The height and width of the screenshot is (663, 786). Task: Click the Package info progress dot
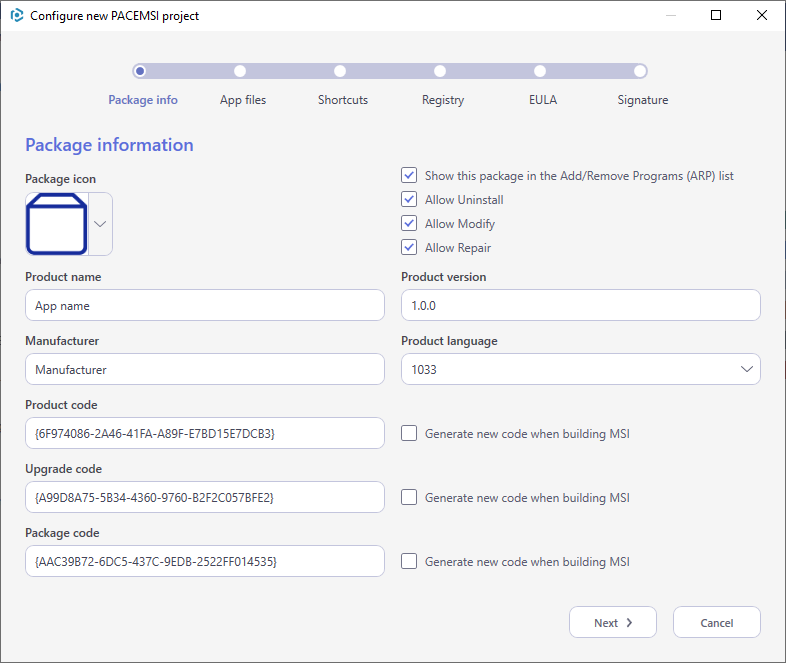(x=140, y=71)
